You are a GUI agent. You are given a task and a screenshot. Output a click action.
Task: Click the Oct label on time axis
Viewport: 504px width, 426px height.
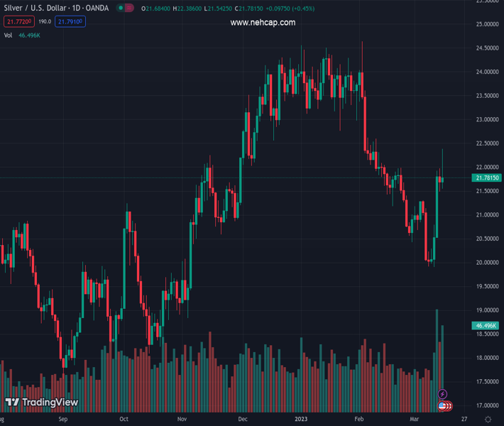coord(124,420)
